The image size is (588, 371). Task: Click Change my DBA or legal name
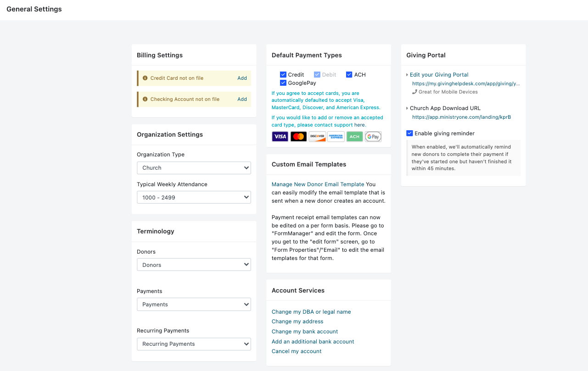click(x=311, y=312)
